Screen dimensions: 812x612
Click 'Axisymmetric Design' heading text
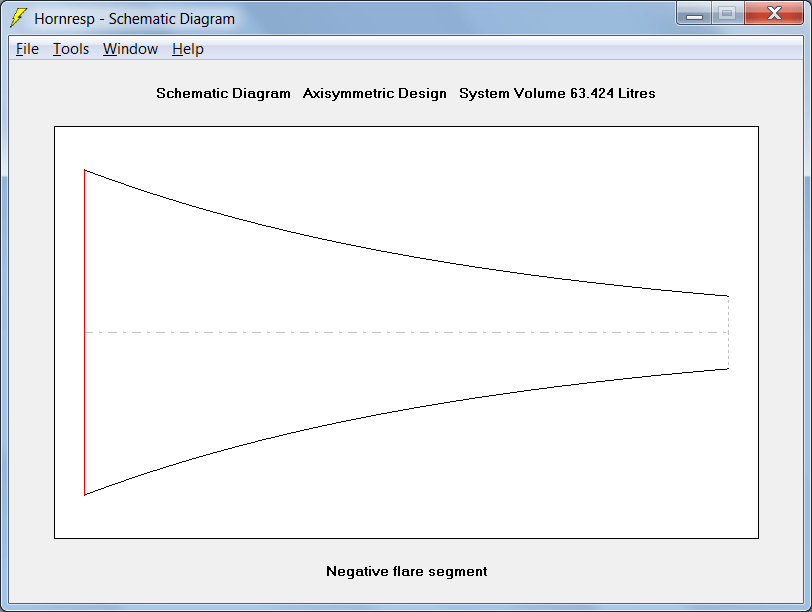(x=374, y=93)
